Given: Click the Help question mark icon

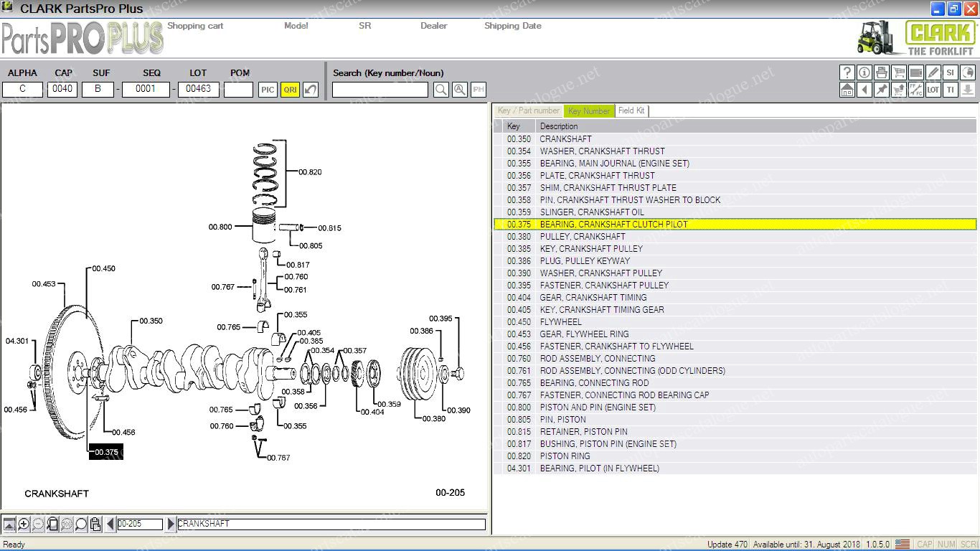Looking at the screenshot, I should (847, 72).
